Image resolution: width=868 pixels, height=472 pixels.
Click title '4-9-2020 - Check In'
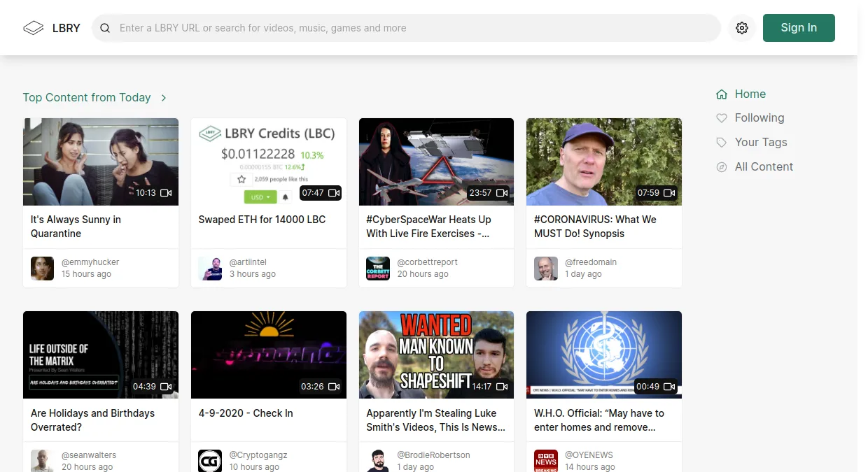(246, 413)
